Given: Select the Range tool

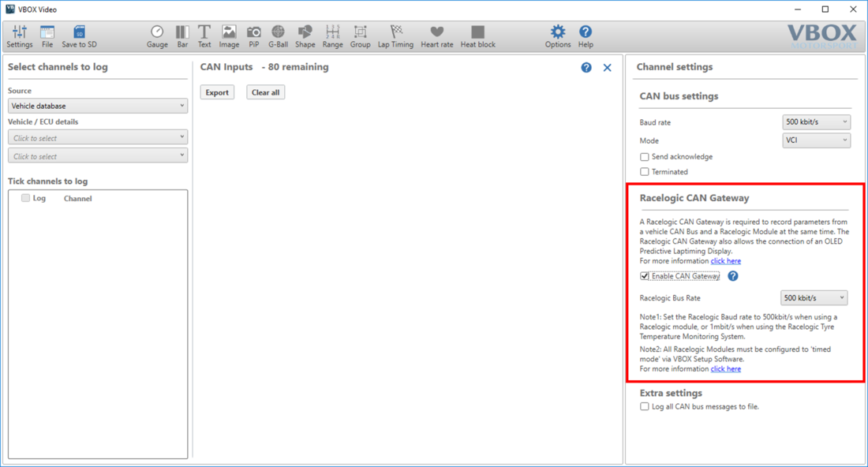Looking at the screenshot, I should tap(333, 36).
